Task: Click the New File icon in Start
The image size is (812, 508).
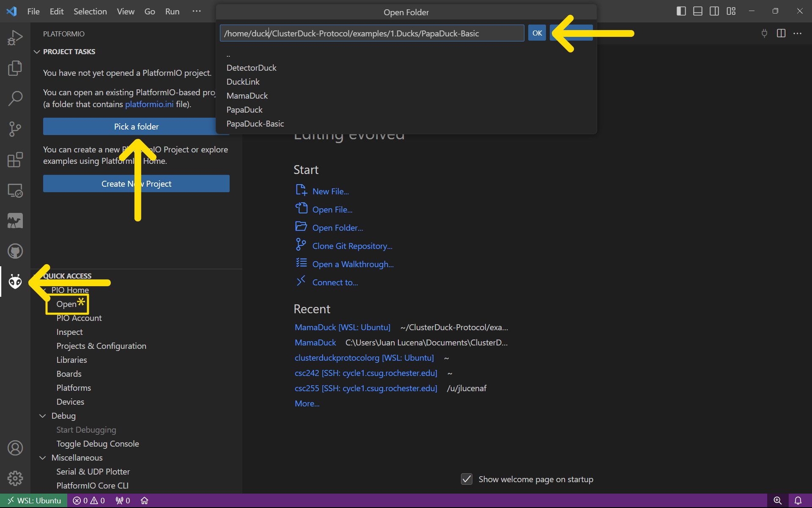Action: coord(301,190)
